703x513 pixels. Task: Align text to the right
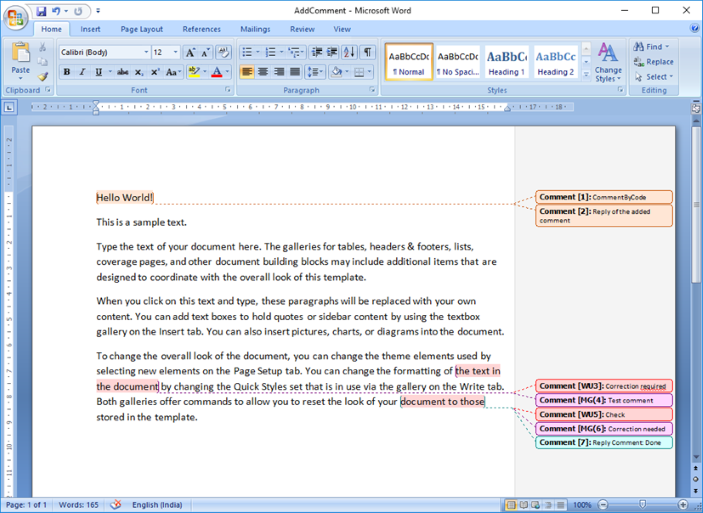coord(279,72)
